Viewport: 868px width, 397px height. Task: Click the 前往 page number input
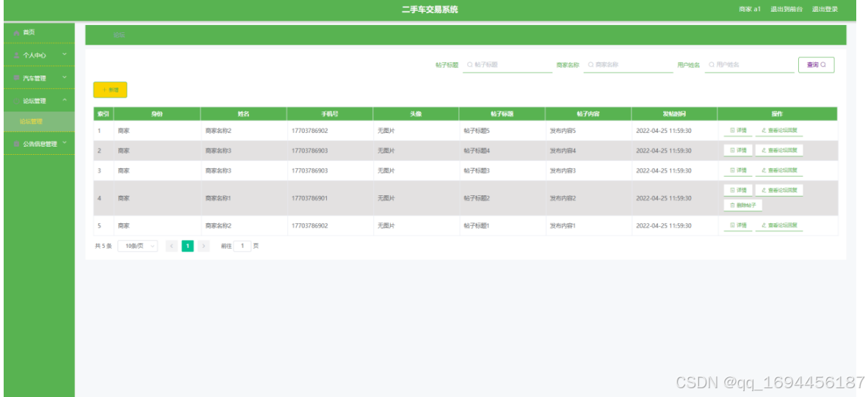pos(242,246)
